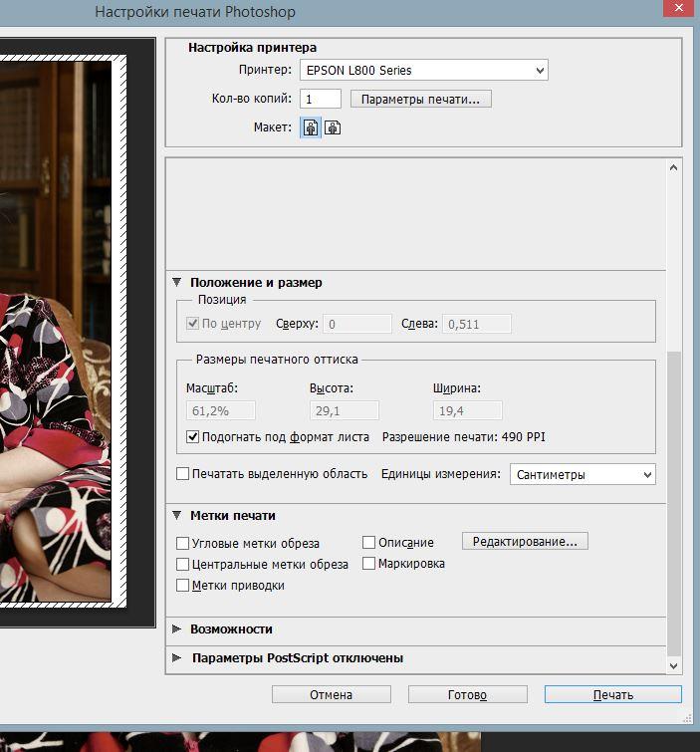
Task: Collapse the 'Метки печати' section
Action: 177,515
